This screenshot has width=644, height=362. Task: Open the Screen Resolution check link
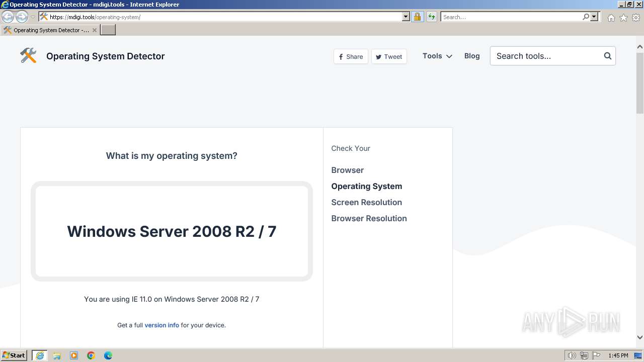tap(367, 202)
